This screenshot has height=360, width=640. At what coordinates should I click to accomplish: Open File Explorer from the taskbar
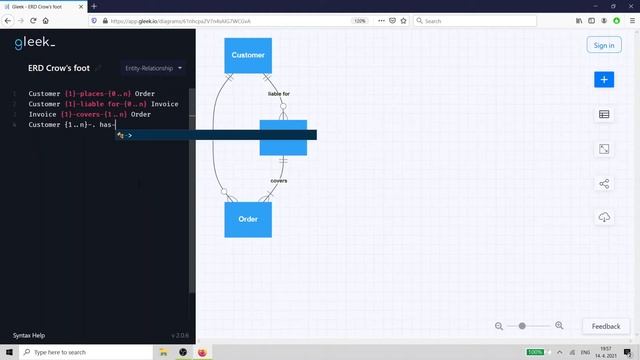click(x=163, y=352)
